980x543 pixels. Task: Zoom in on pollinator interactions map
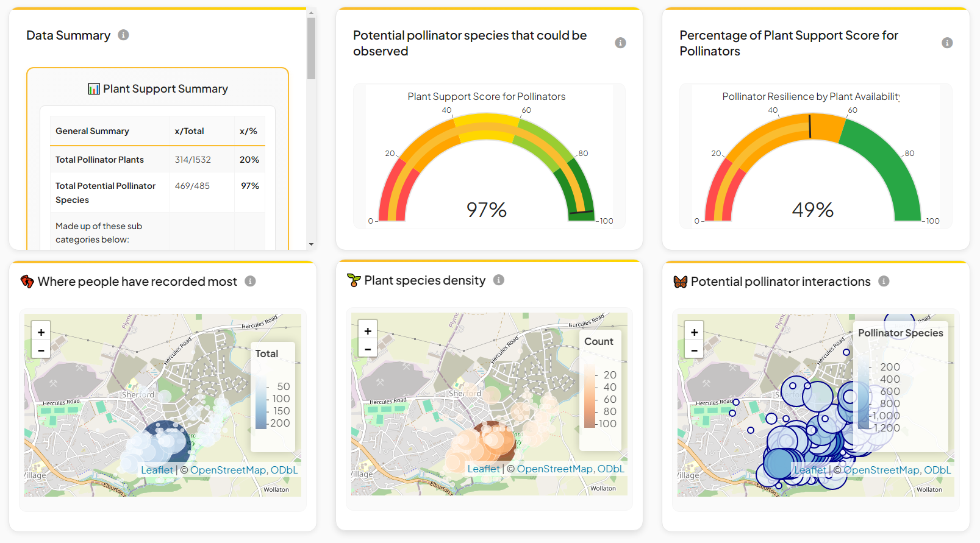pyautogui.click(x=694, y=332)
